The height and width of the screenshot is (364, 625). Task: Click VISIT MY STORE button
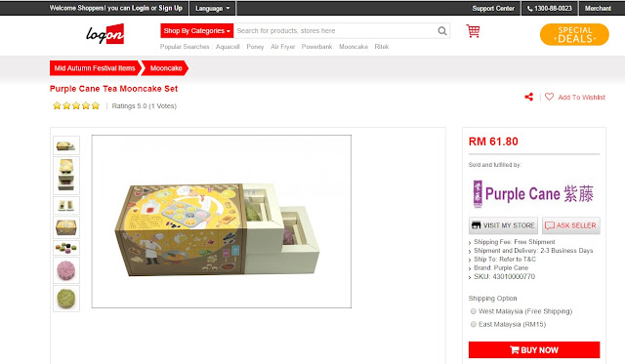coord(503,225)
